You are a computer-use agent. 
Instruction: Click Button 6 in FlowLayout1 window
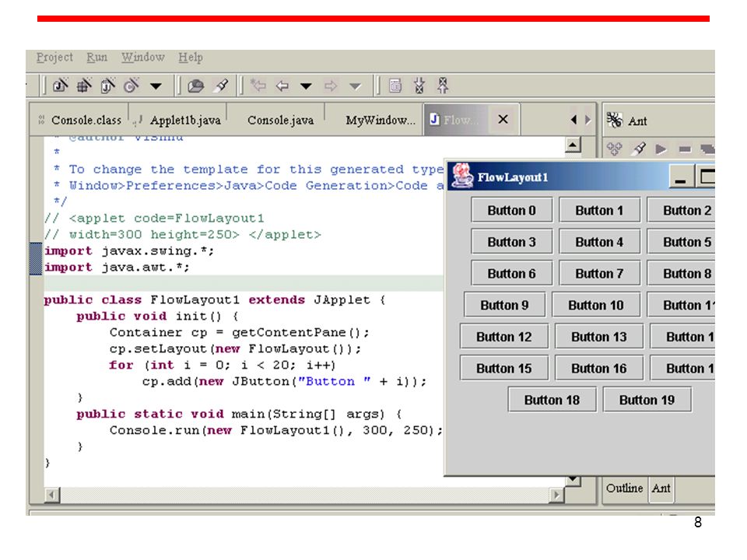point(512,273)
